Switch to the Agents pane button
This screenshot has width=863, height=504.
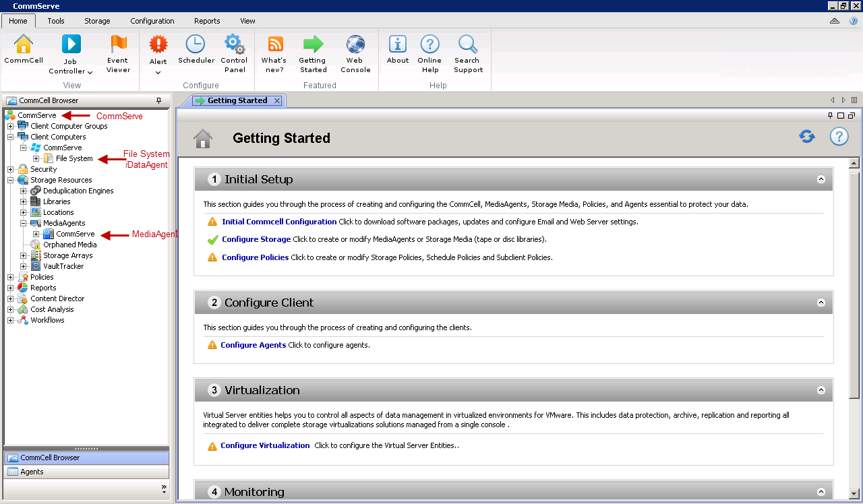pyautogui.click(x=32, y=472)
